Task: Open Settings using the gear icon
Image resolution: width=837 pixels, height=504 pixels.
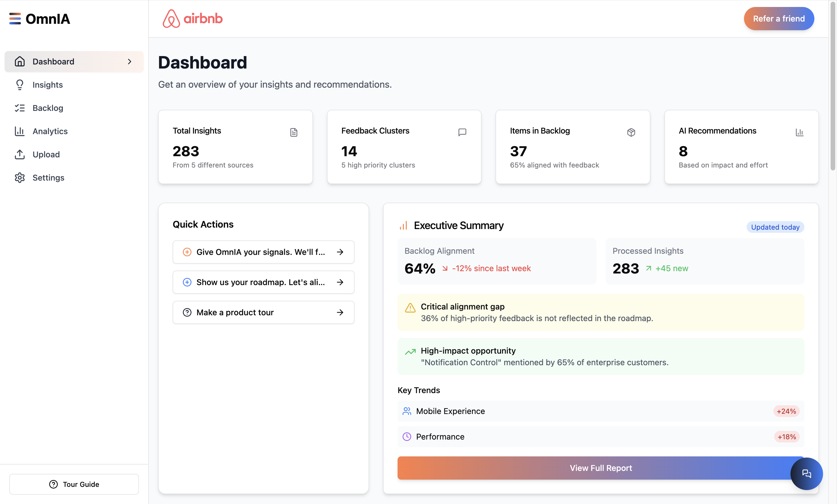Action: coord(20,177)
